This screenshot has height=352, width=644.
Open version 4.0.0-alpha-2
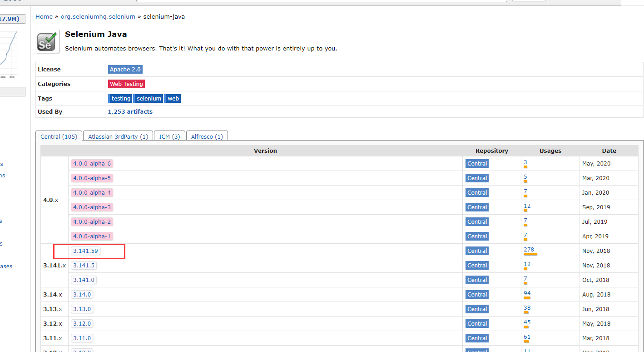(x=92, y=222)
